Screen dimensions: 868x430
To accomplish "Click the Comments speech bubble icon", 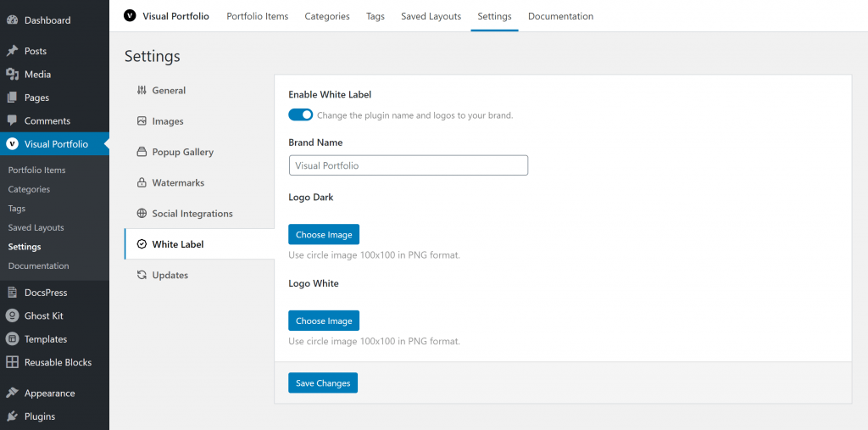I will (x=12, y=120).
